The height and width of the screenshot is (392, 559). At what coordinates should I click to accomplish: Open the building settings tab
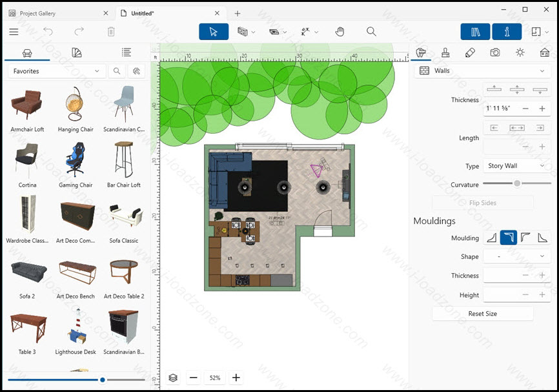(545, 53)
